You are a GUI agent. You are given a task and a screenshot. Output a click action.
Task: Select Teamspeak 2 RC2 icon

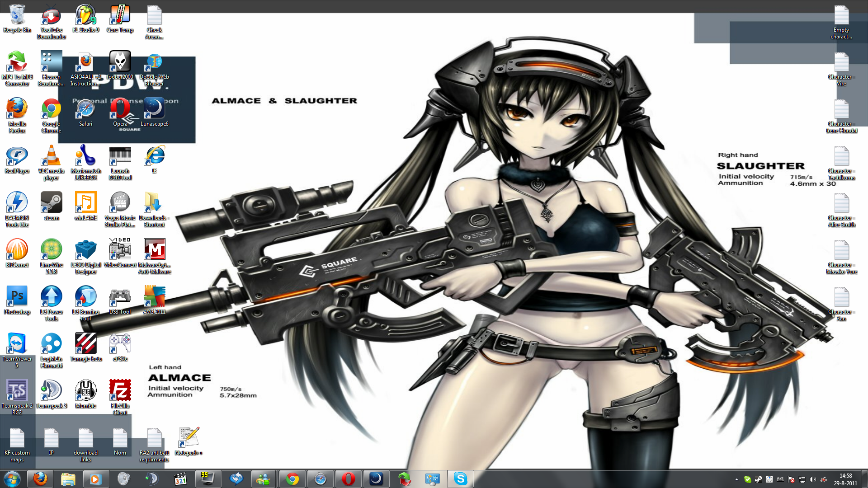17,398
